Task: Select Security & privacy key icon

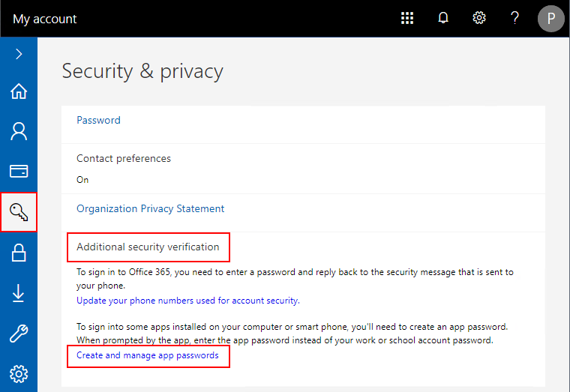Action: (x=19, y=212)
